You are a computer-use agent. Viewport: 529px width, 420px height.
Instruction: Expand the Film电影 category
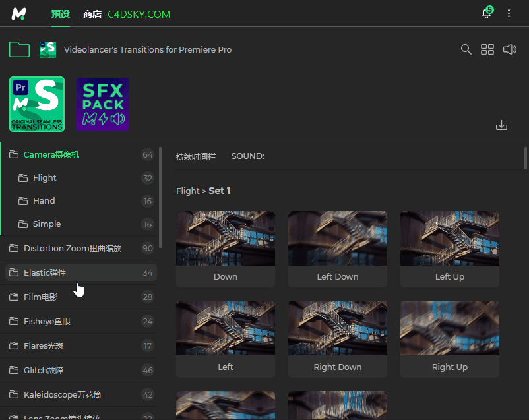81,297
